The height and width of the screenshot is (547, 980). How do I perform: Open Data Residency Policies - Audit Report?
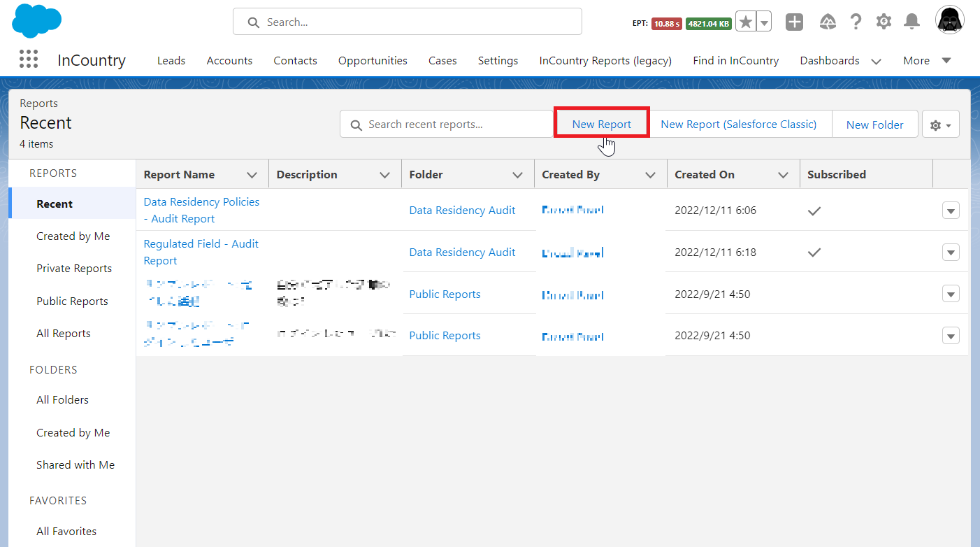(201, 211)
